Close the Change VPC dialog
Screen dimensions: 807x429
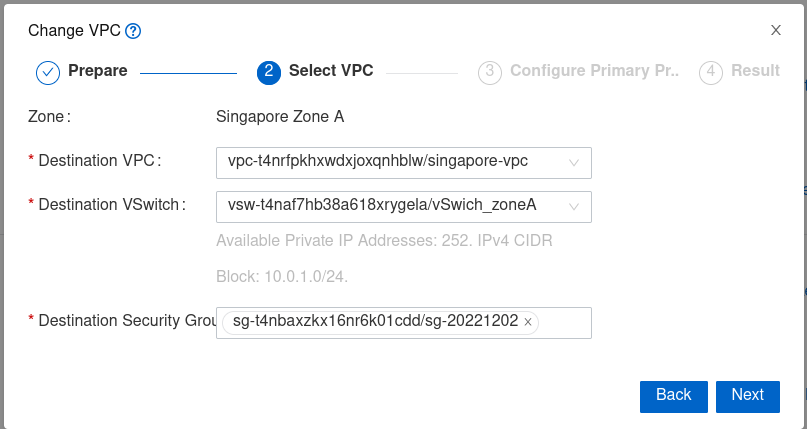click(x=775, y=30)
